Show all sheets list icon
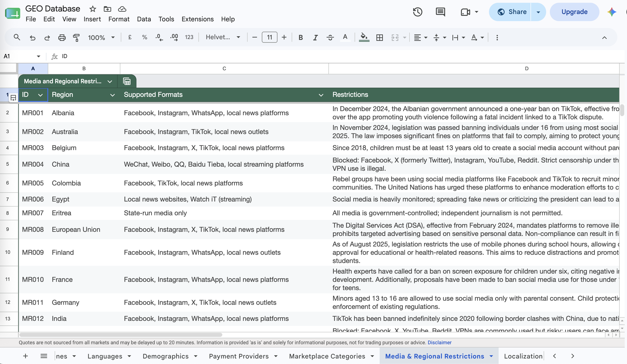 coord(44,356)
